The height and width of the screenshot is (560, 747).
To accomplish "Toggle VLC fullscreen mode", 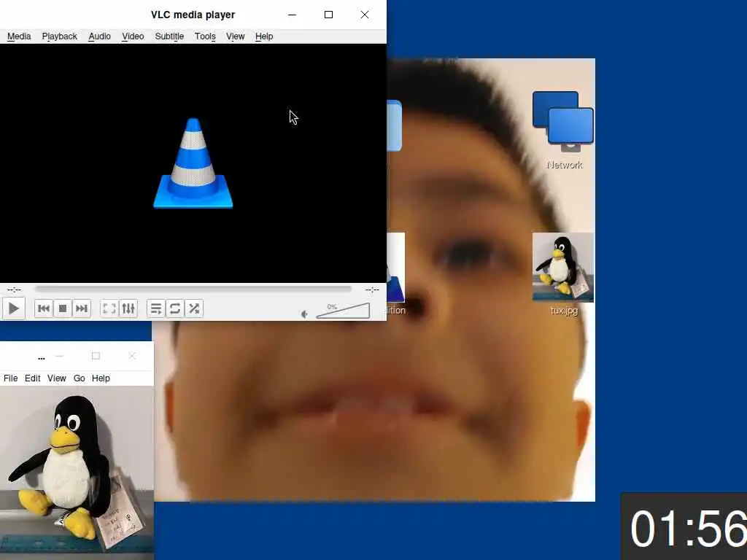I will point(109,308).
